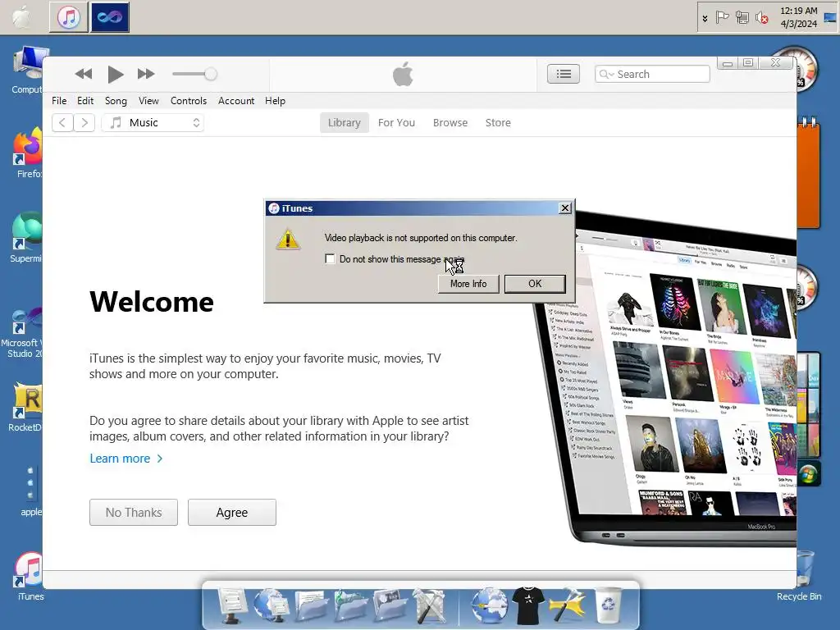Click the yellow hammer dock icon

click(x=567, y=606)
